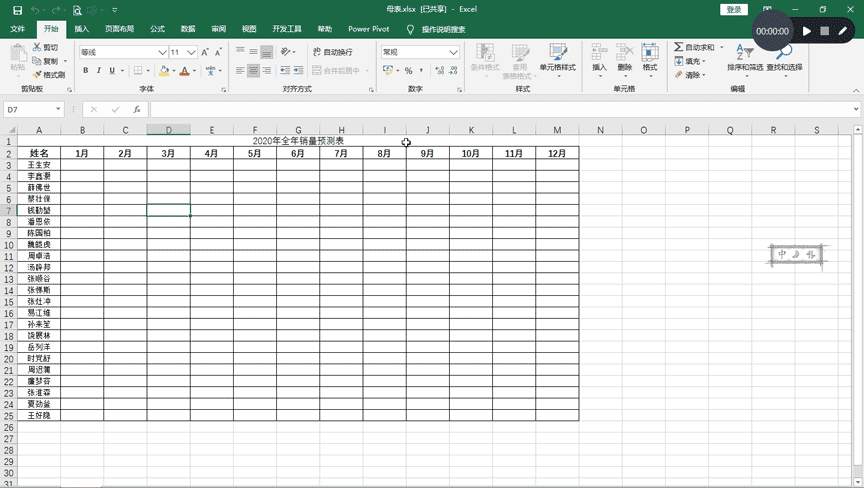864x488 pixels.
Task: Toggle bottom vertical alignment
Action: (267, 52)
